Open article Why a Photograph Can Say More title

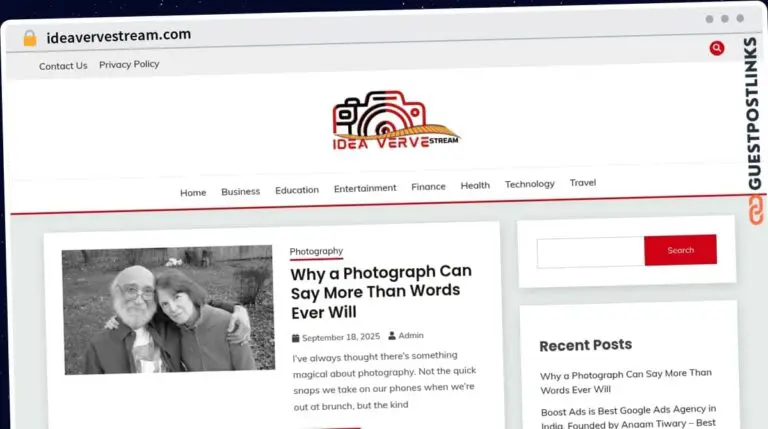point(381,292)
